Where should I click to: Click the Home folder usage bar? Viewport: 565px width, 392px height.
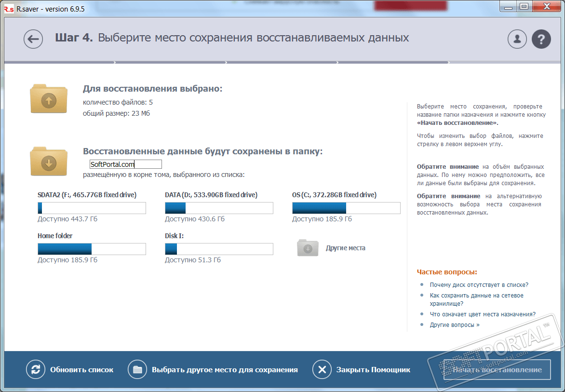click(x=92, y=249)
